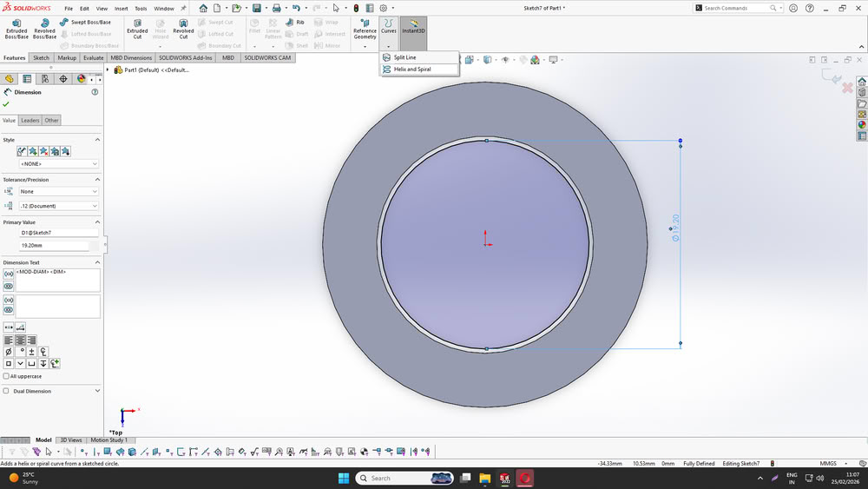Screen dimensions: 868x489
Task: Enable the All uppercase checkbox
Action: [x=6, y=376]
